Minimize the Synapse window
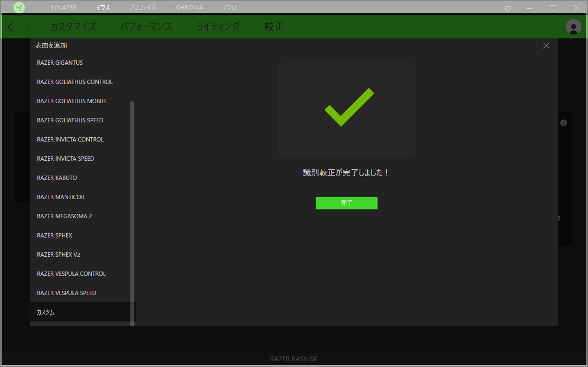Image resolution: width=588 pixels, height=367 pixels. click(529, 8)
